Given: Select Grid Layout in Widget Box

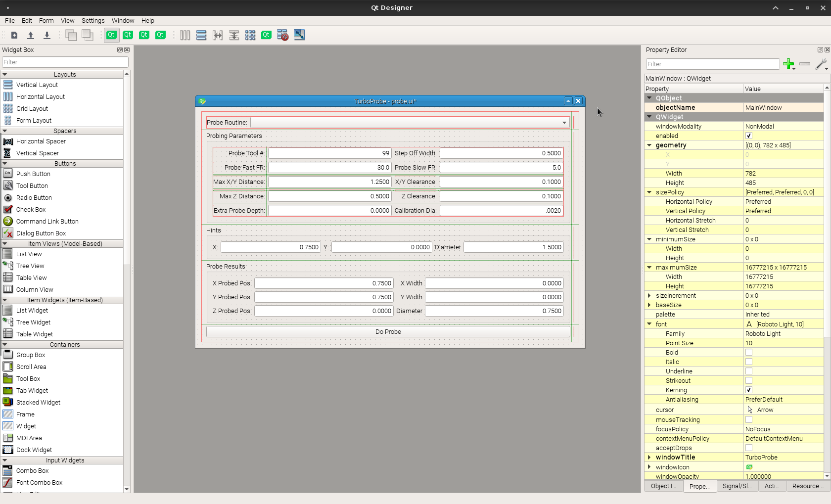Looking at the screenshot, I should click(32, 109).
